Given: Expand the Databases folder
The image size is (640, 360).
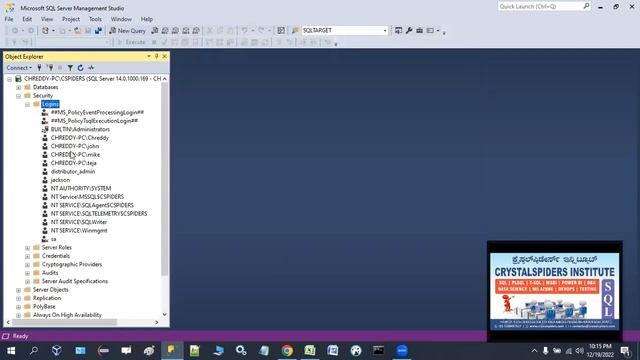Looking at the screenshot, I should (18, 87).
